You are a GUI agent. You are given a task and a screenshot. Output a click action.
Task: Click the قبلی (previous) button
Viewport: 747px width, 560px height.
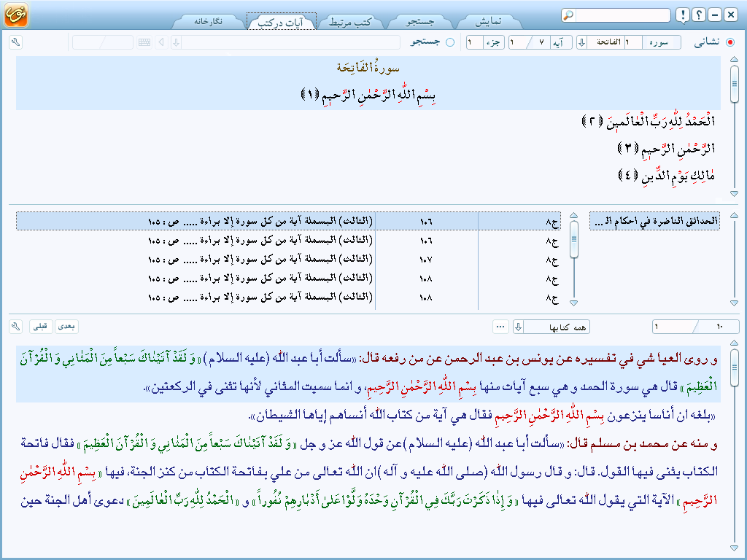41,327
